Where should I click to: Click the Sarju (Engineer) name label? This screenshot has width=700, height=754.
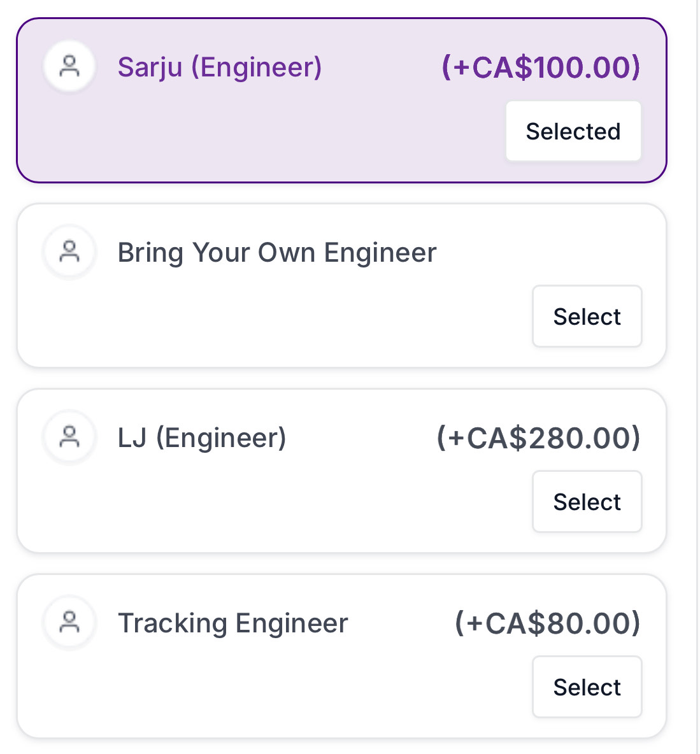[x=220, y=67]
